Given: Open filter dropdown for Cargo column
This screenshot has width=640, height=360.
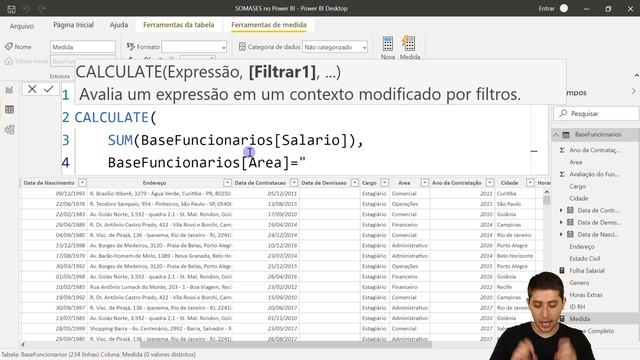Looking at the screenshot, I should pos(384,183).
